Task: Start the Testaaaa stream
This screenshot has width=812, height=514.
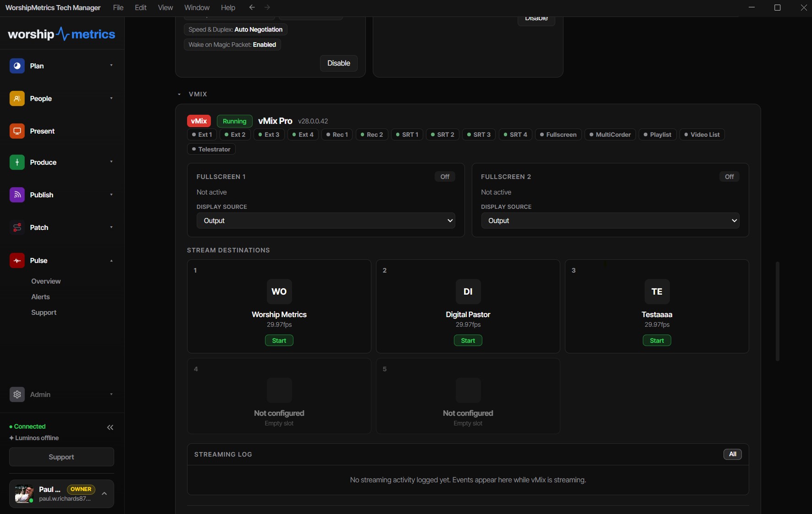Action: click(x=657, y=341)
